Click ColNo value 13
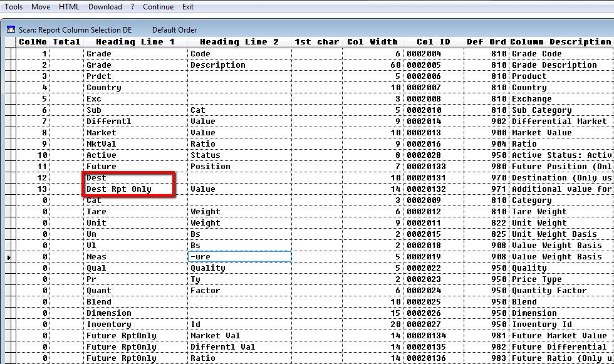This screenshot has width=614, height=364. pyautogui.click(x=33, y=189)
